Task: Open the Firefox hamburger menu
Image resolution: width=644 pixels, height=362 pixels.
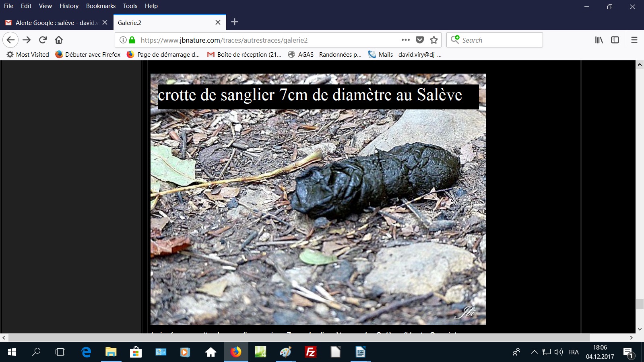Action: [634, 40]
